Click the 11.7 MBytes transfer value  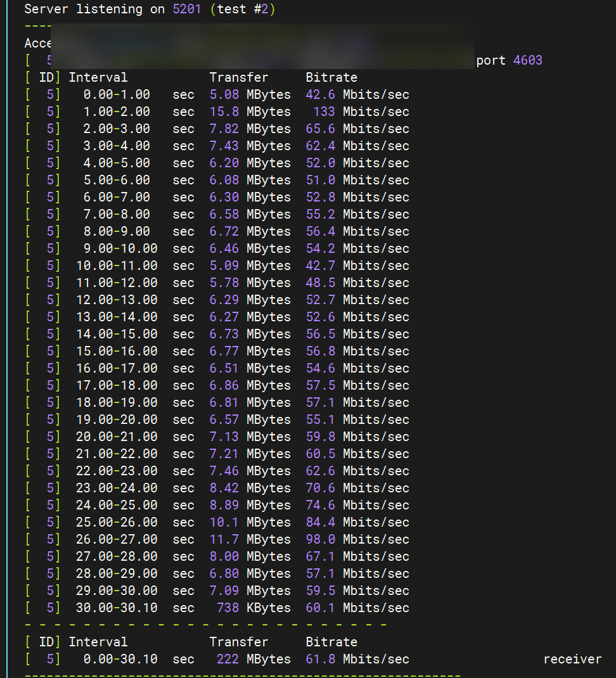pyautogui.click(x=250, y=539)
